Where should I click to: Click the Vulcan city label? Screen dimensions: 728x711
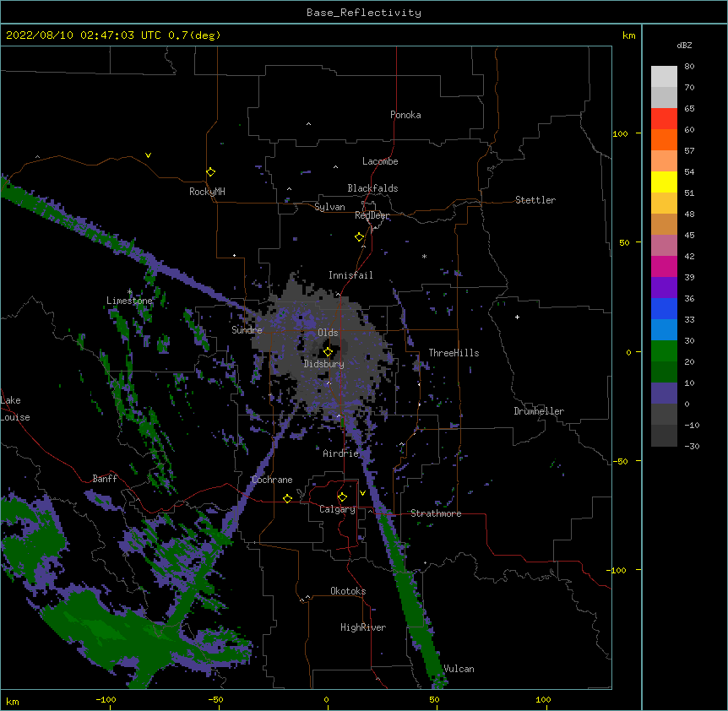click(x=459, y=669)
